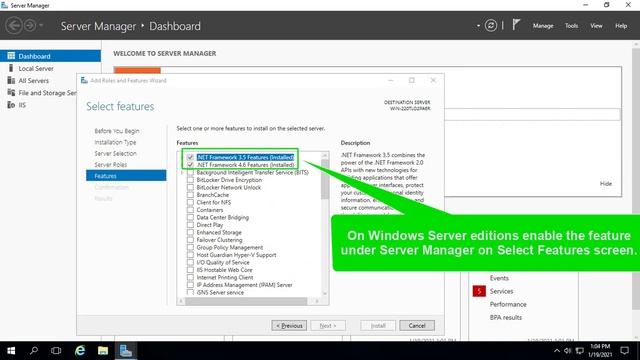Go to Before You Begin wizard step

pos(117,131)
